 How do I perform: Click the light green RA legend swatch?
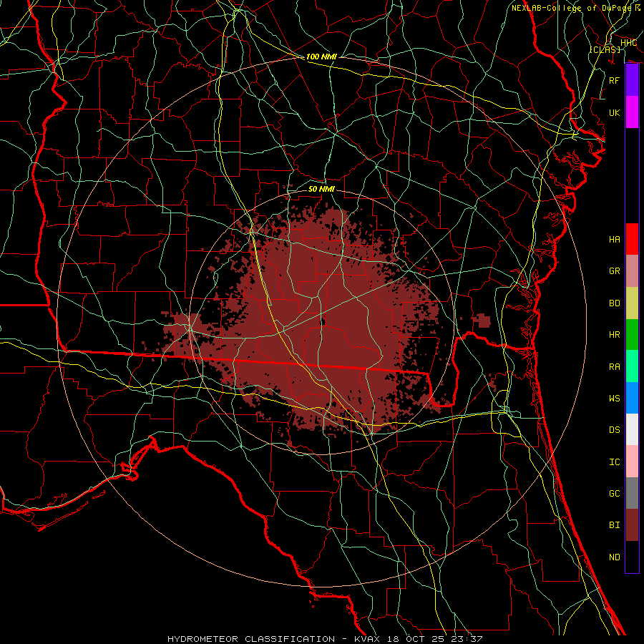coord(632,366)
